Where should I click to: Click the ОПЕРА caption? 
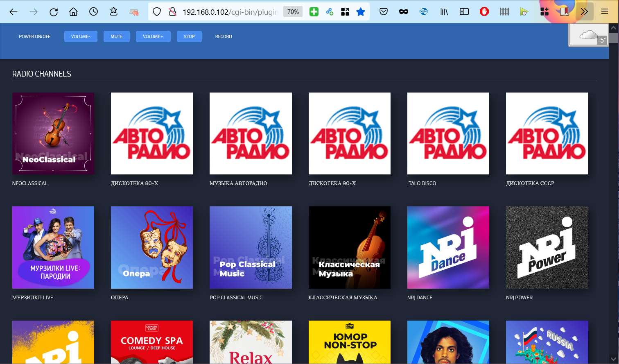pyautogui.click(x=120, y=298)
